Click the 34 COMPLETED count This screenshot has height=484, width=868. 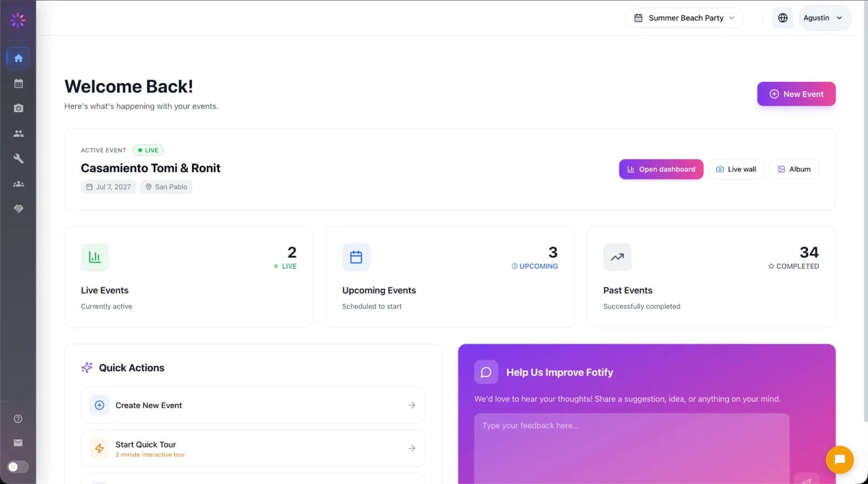pos(794,258)
